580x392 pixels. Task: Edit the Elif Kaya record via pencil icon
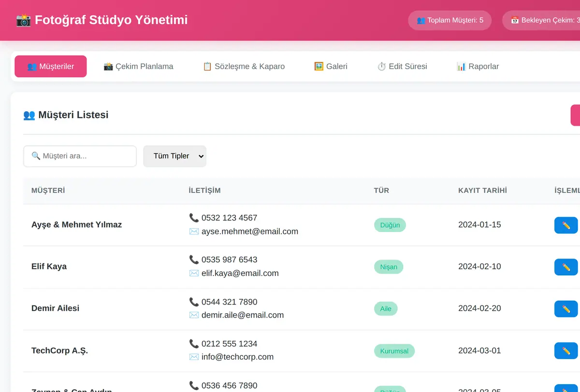point(566,267)
